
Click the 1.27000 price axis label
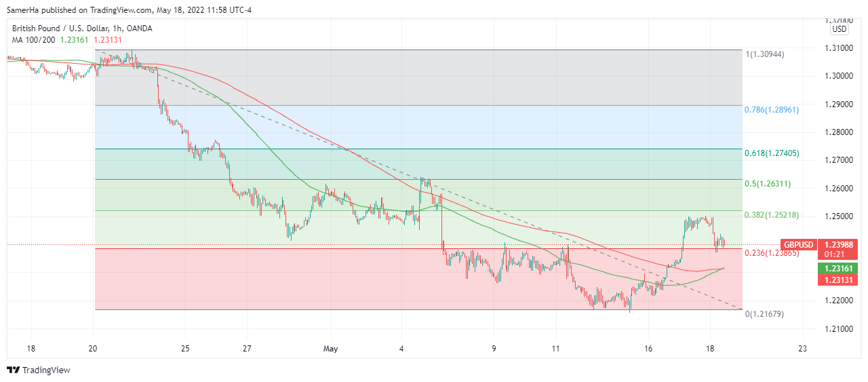[840, 160]
